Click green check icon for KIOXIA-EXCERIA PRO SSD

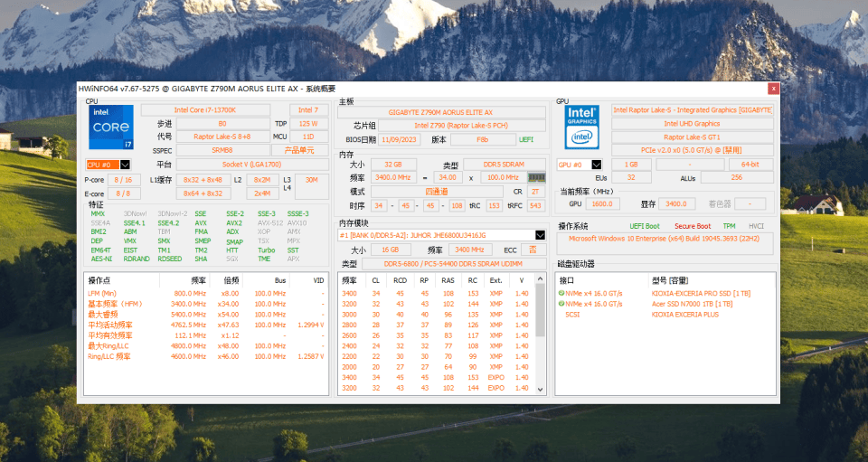561,293
